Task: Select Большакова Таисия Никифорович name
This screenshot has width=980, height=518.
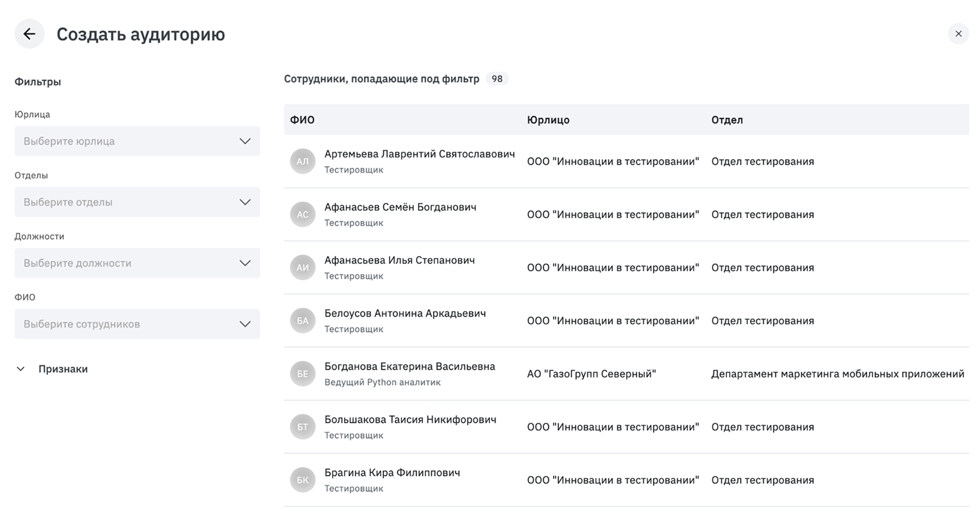Action: (x=410, y=419)
